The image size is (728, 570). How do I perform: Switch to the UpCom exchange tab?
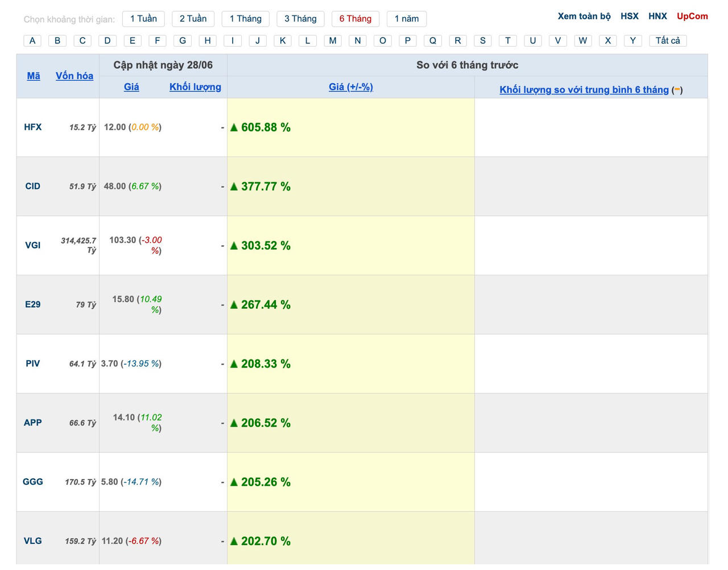click(692, 16)
